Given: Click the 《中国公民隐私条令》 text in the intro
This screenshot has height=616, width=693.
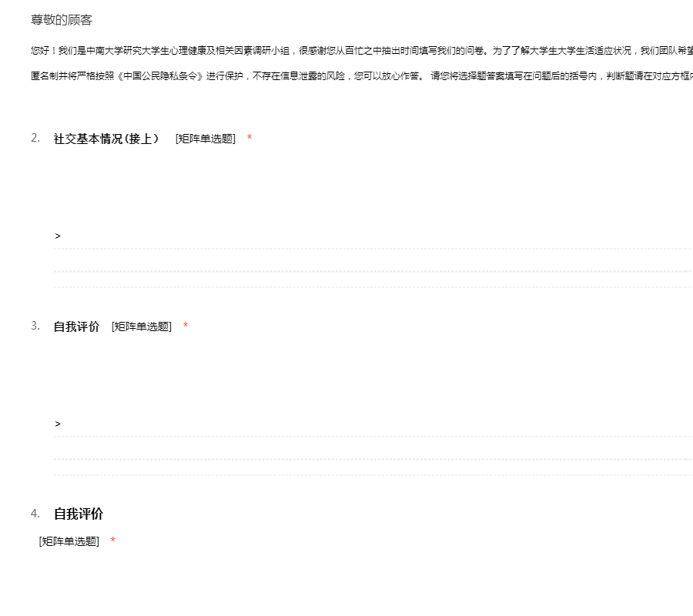Looking at the screenshot, I should [160, 77].
